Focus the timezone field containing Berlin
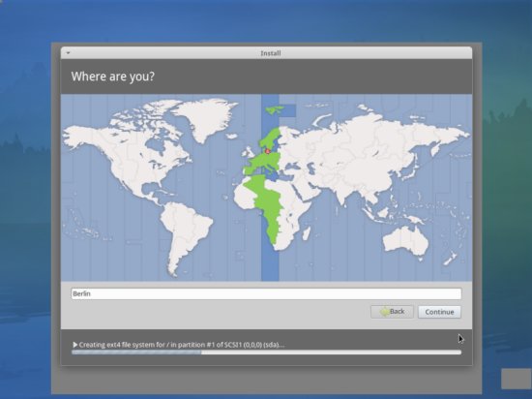 (266, 293)
